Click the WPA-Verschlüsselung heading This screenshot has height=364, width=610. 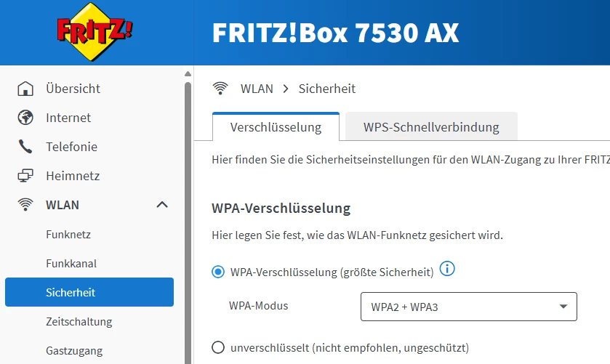[281, 208]
